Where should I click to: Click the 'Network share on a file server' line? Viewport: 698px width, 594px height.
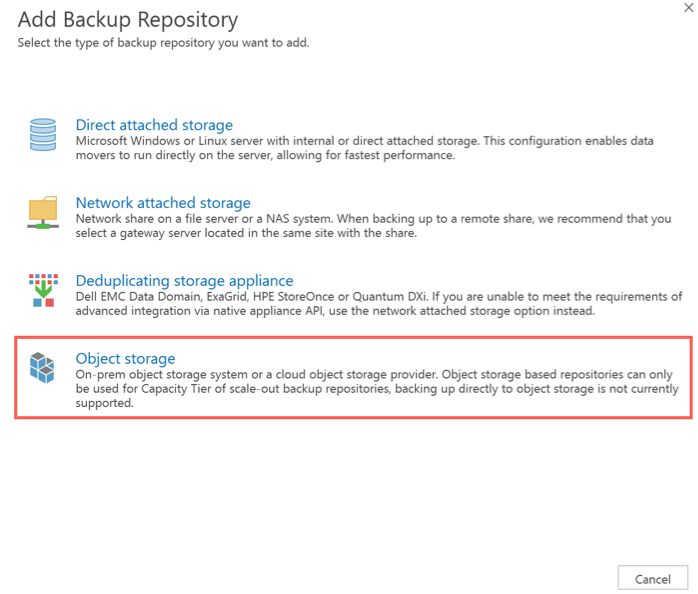click(x=373, y=219)
